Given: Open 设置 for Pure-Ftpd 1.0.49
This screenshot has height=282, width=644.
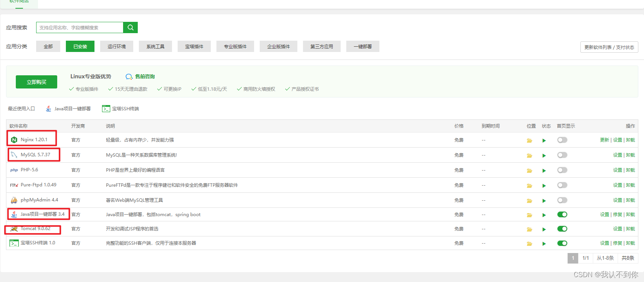Looking at the screenshot, I should pos(617,185).
